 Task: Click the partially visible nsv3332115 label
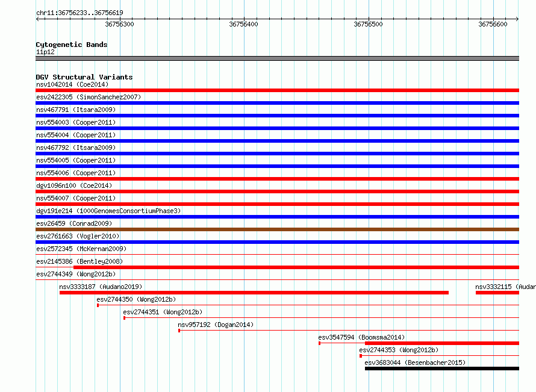(505, 287)
